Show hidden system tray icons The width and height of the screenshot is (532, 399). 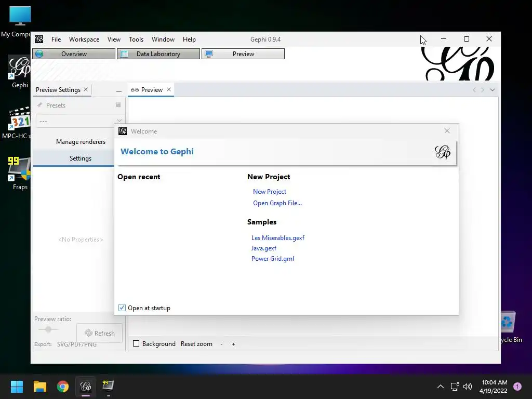pyautogui.click(x=441, y=387)
